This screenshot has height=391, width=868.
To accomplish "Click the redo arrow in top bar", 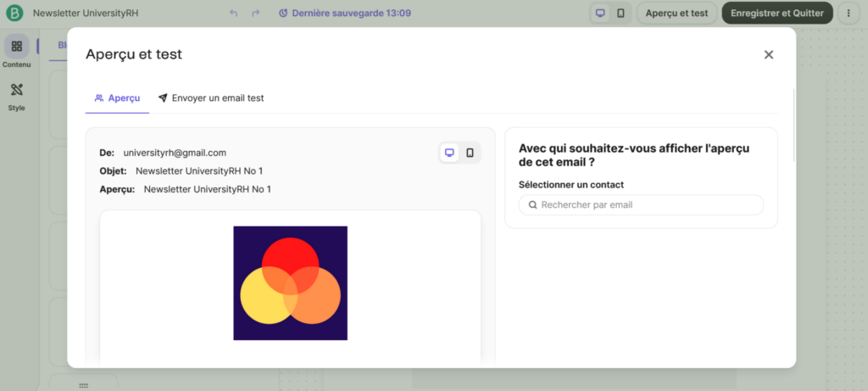I will pos(255,14).
